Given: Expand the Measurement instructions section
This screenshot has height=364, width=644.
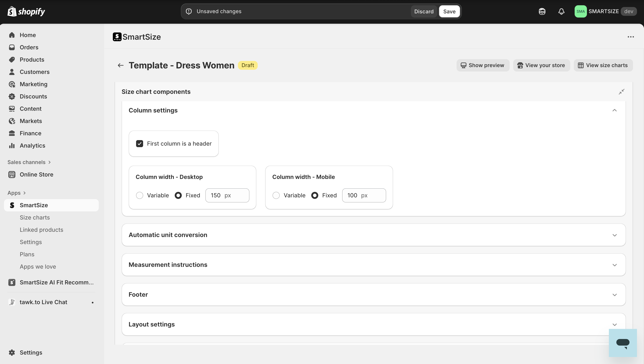Looking at the screenshot, I should pos(614,265).
